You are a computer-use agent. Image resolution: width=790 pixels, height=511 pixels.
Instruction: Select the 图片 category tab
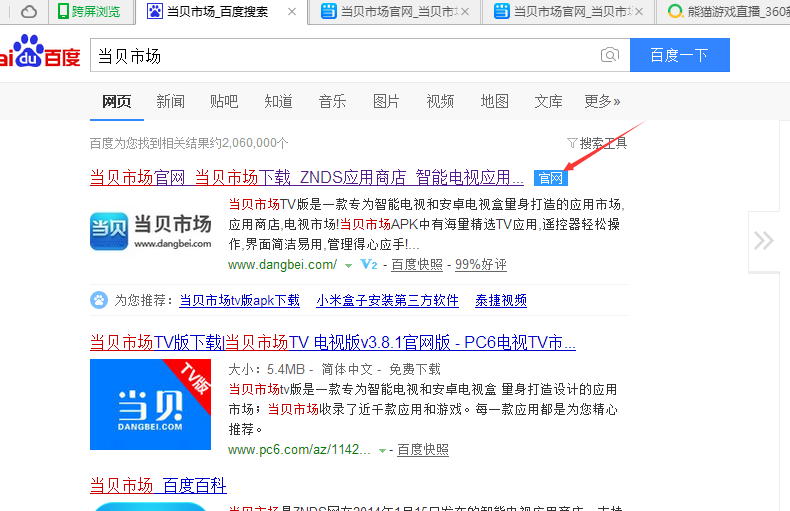[x=386, y=101]
